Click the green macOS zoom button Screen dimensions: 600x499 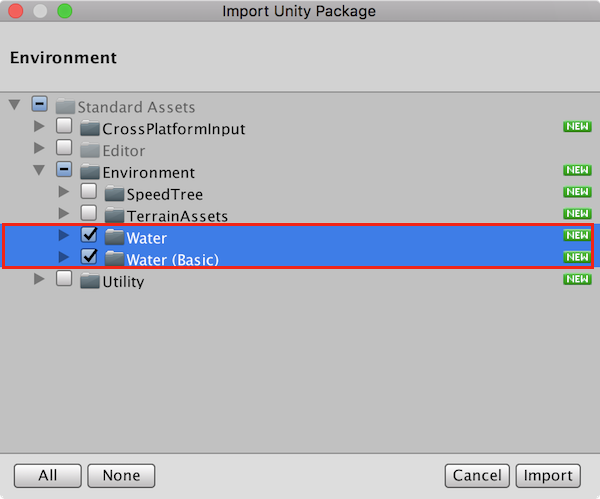[x=65, y=12]
